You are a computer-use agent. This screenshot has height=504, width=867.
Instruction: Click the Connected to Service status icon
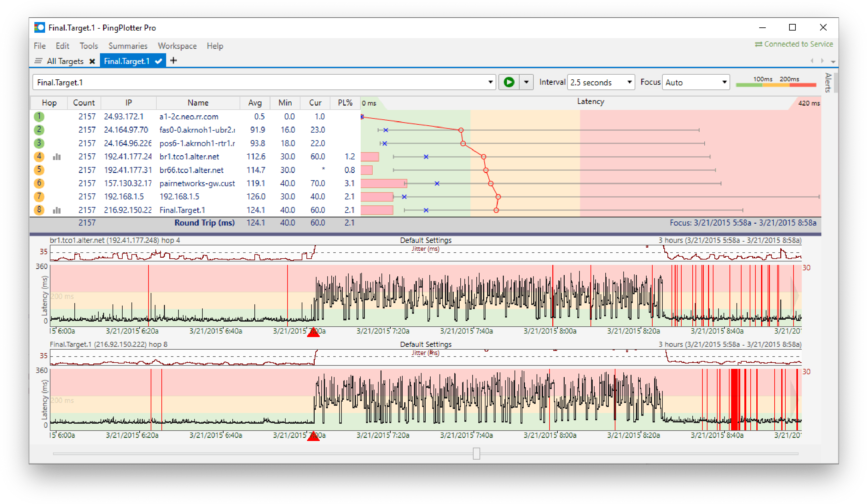coord(758,44)
